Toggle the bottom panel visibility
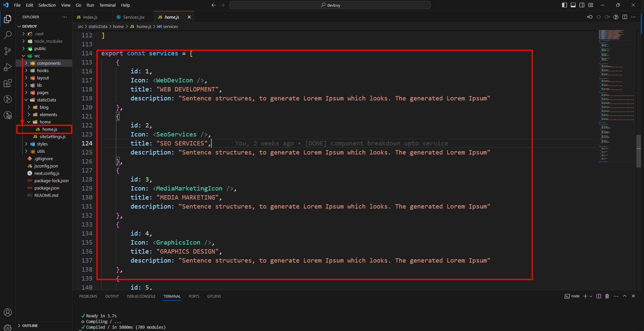 (x=573, y=5)
